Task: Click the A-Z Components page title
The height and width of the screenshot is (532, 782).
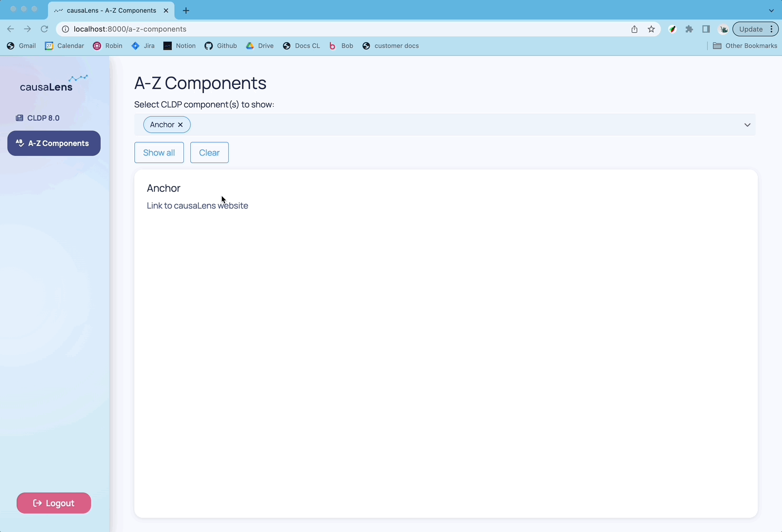Action: click(200, 83)
